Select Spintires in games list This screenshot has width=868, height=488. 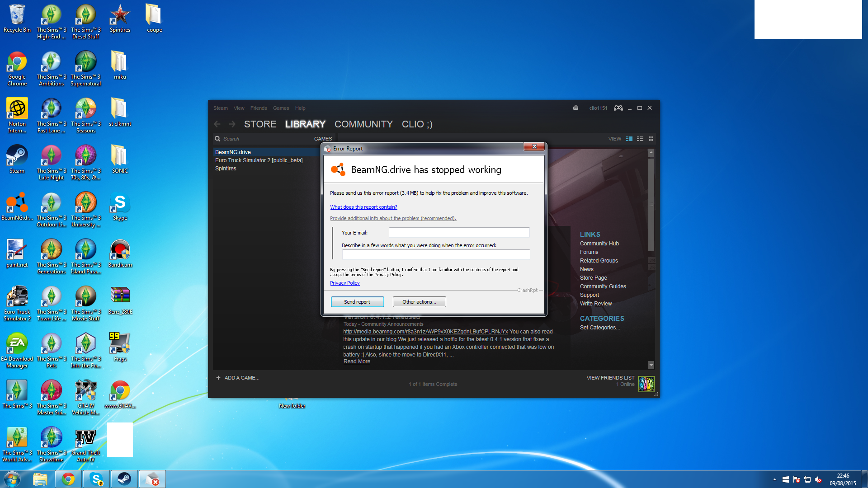coord(226,169)
